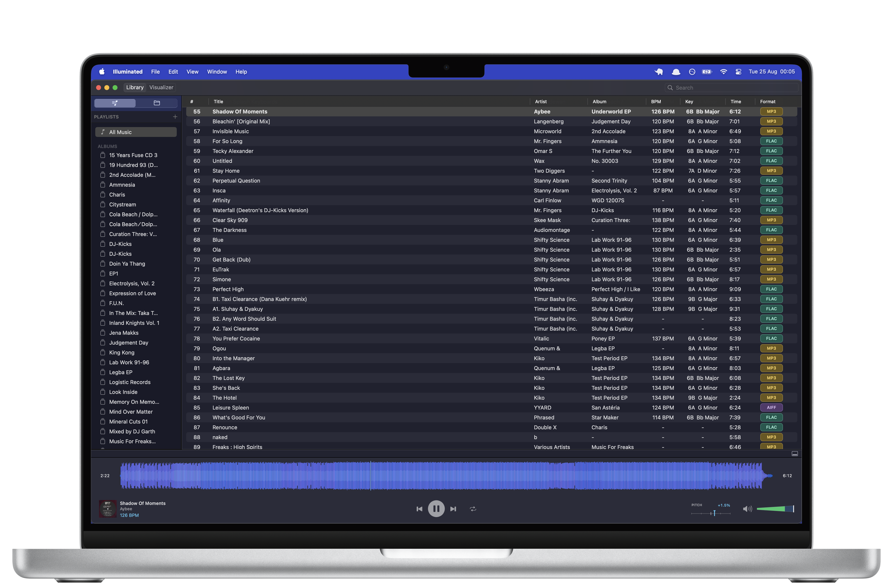Open the File menu

point(155,72)
